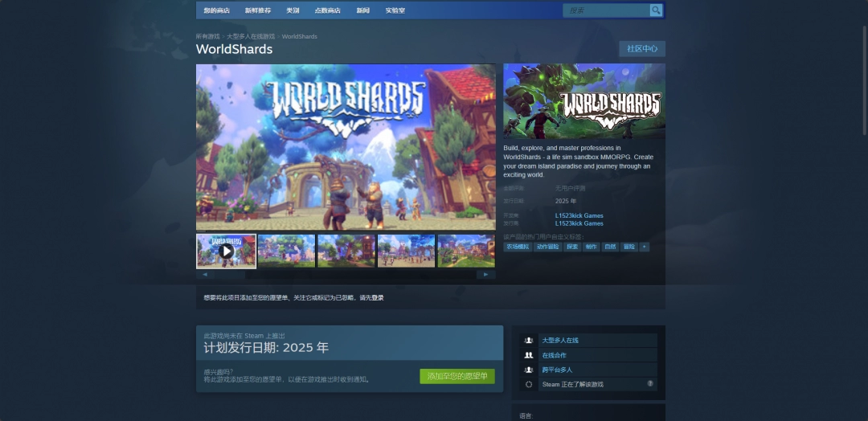Play the trailer video thumbnail
Screen dimensions: 868x421
click(227, 251)
